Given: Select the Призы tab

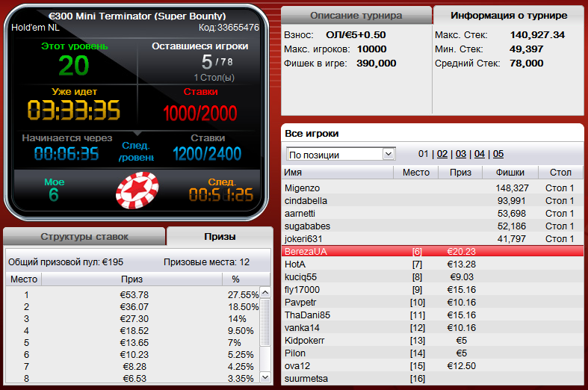Looking at the screenshot, I should 220,237.
